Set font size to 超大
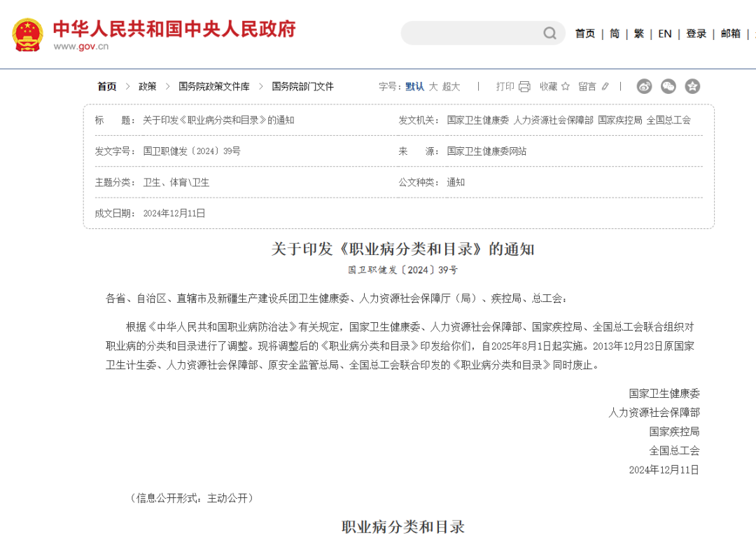This screenshot has height=538, width=756. [x=451, y=86]
